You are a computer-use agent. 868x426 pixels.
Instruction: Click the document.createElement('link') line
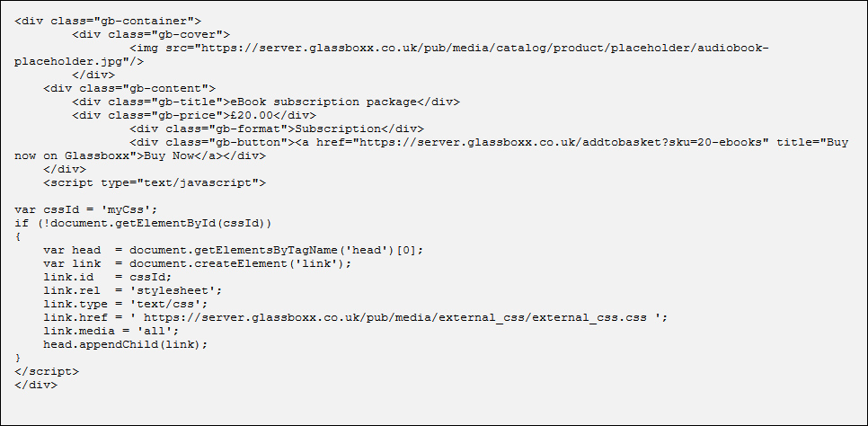pos(197,263)
